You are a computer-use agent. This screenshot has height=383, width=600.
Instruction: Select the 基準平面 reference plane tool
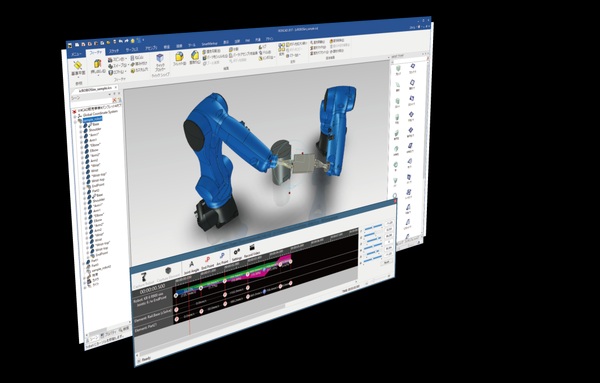click(x=78, y=69)
